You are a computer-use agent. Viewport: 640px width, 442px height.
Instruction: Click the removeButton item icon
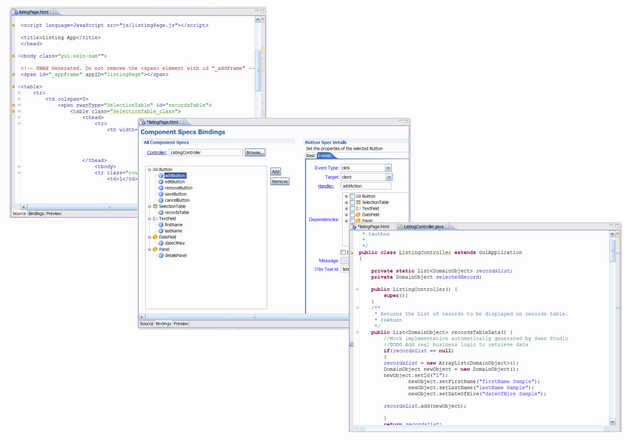161,188
